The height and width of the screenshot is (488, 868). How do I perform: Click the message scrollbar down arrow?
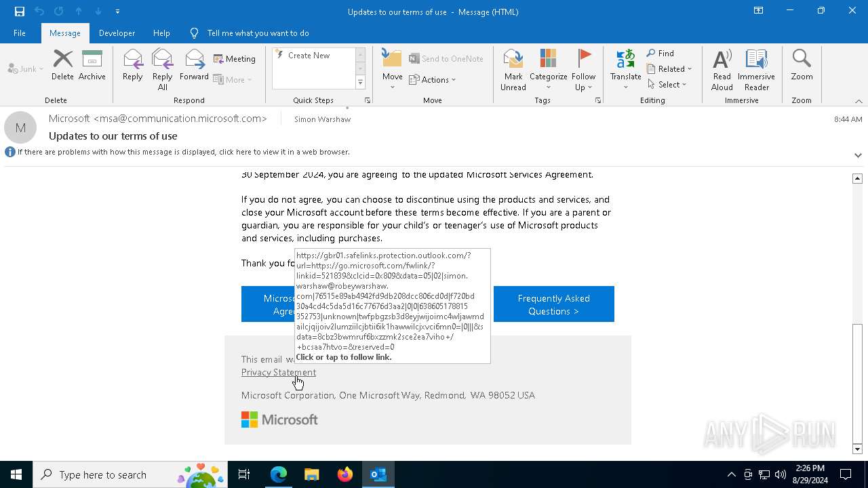click(857, 449)
